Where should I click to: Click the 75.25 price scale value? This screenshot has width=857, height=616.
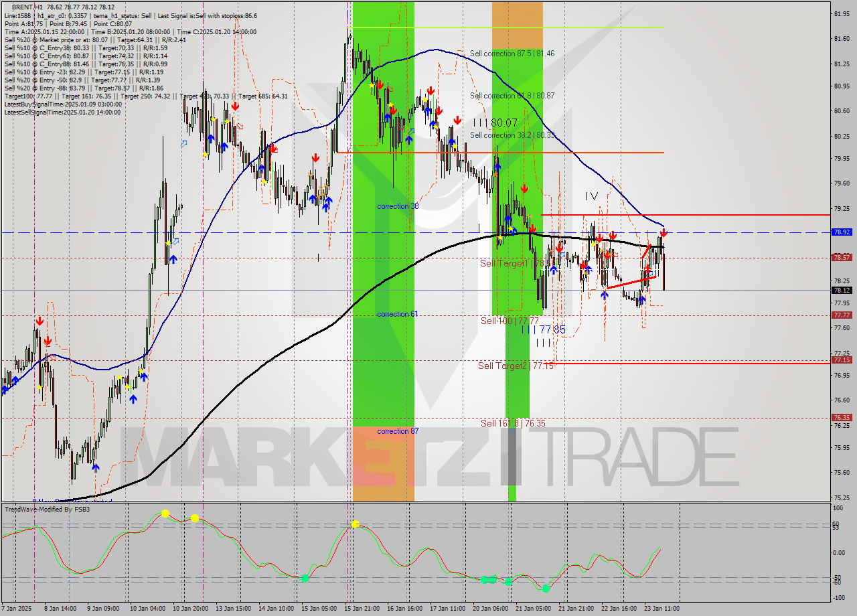[x=842, y=497]
